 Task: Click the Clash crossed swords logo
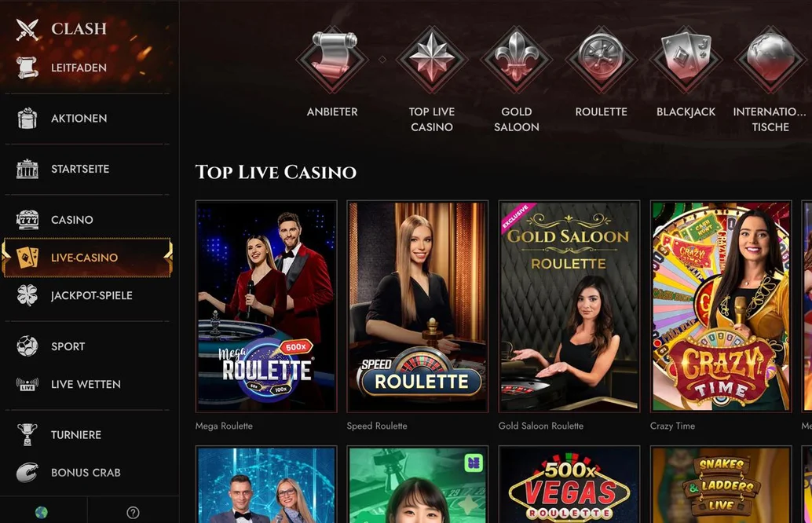pos(27,29)
